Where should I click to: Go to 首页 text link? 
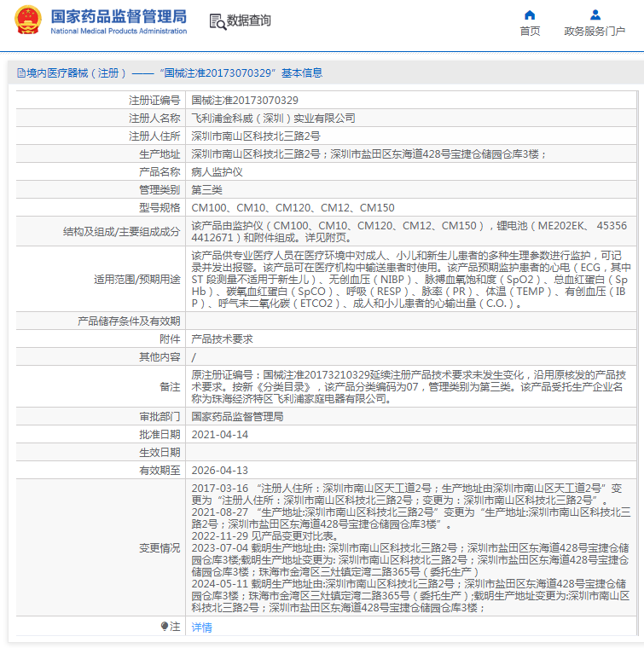coord(530,32)
